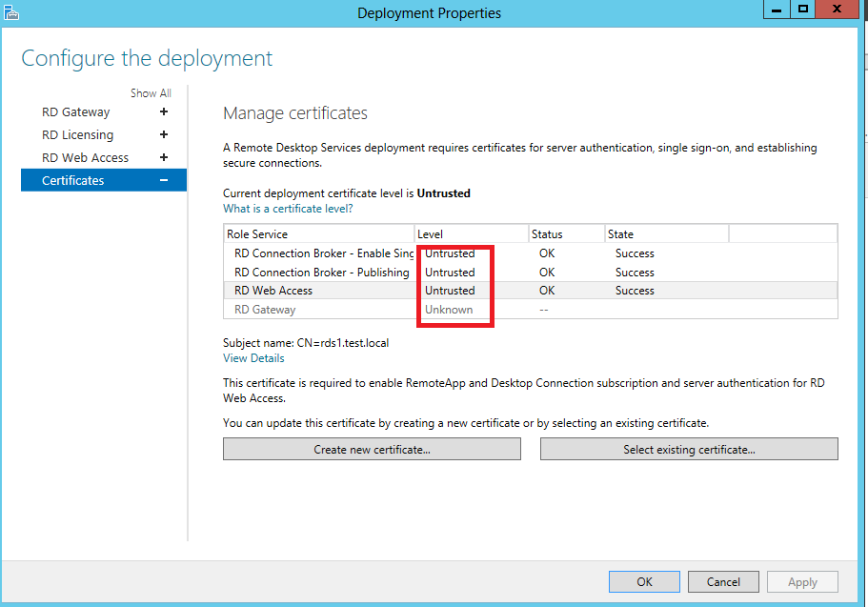Open 'What is a certificate level?' link
The width and height of the screenshot is (868, 607).
click(x=288, y=209)
